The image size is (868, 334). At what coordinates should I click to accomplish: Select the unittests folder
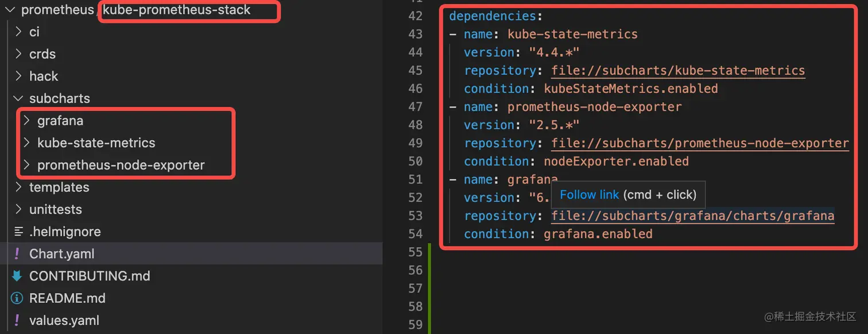click(x=56, y=209)
